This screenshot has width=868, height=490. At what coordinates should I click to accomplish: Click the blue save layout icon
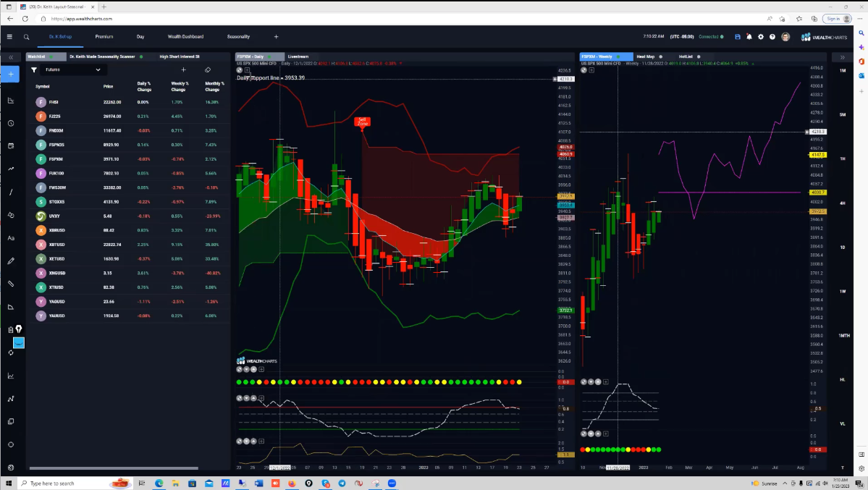tap(738, 37)
